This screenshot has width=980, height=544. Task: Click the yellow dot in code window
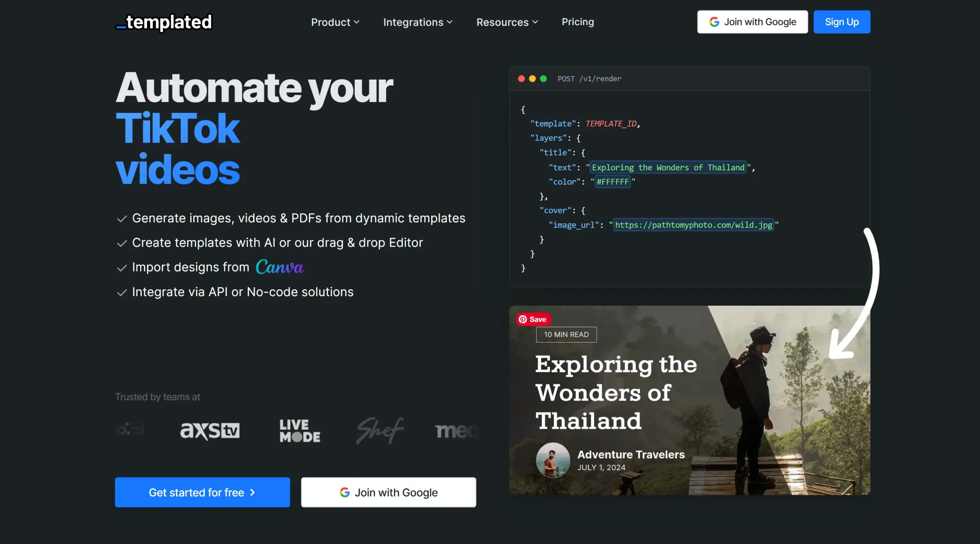coord(532,78)
